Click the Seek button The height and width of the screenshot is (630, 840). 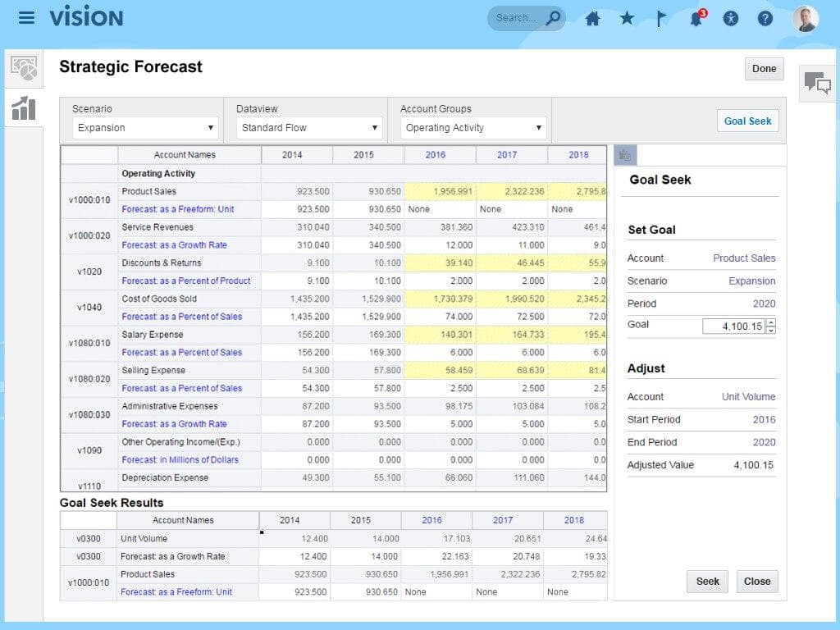pyautogui.click(x=707, y=582)
